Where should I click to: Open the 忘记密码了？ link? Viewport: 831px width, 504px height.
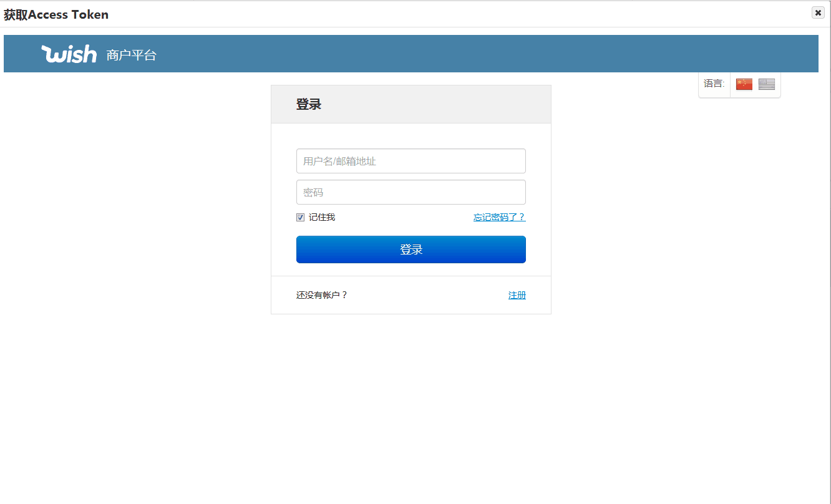coord(499,217)
